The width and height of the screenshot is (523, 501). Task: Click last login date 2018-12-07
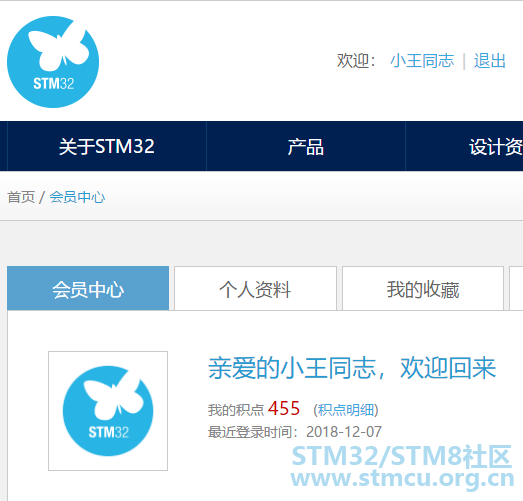click(x=344, y=432)
